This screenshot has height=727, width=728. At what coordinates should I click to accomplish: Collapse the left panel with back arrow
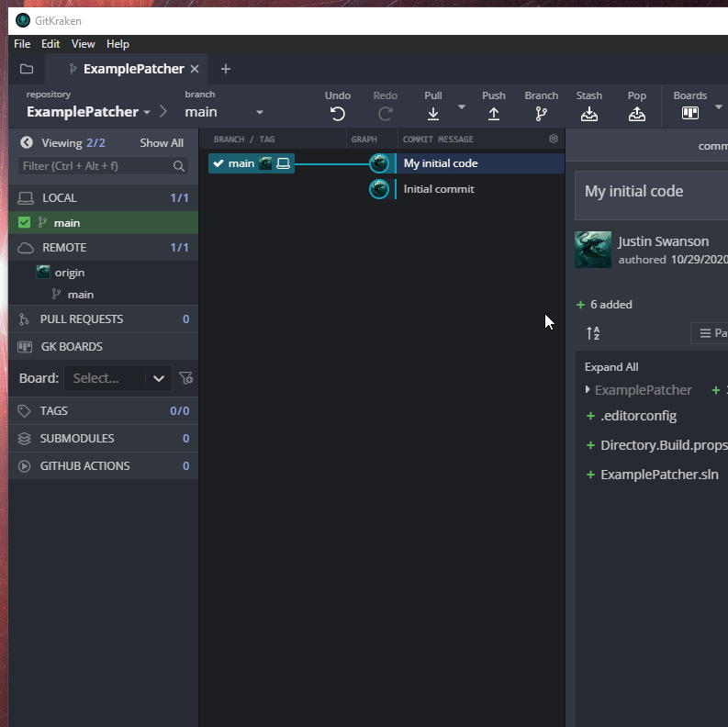pos(27,142)
